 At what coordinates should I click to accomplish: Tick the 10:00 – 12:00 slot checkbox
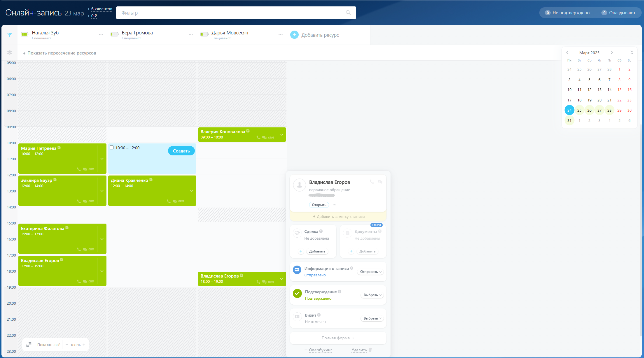pyautogui.click(x=111, y=148)
